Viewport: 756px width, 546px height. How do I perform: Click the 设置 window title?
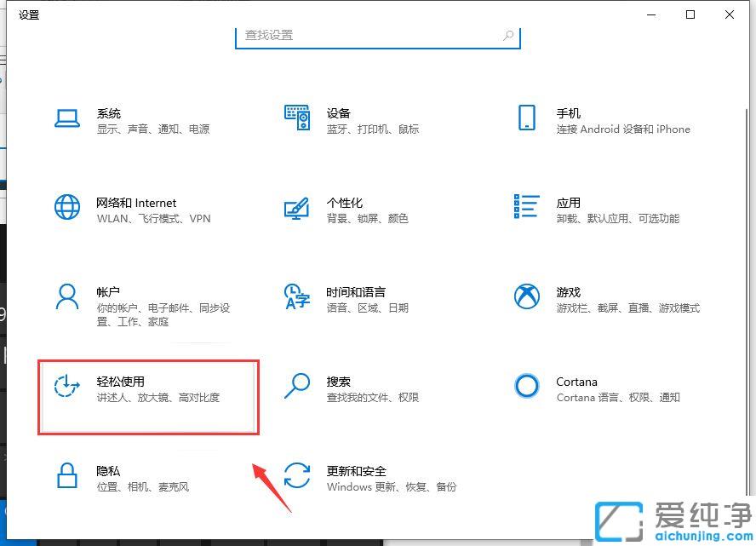[28, 14]
